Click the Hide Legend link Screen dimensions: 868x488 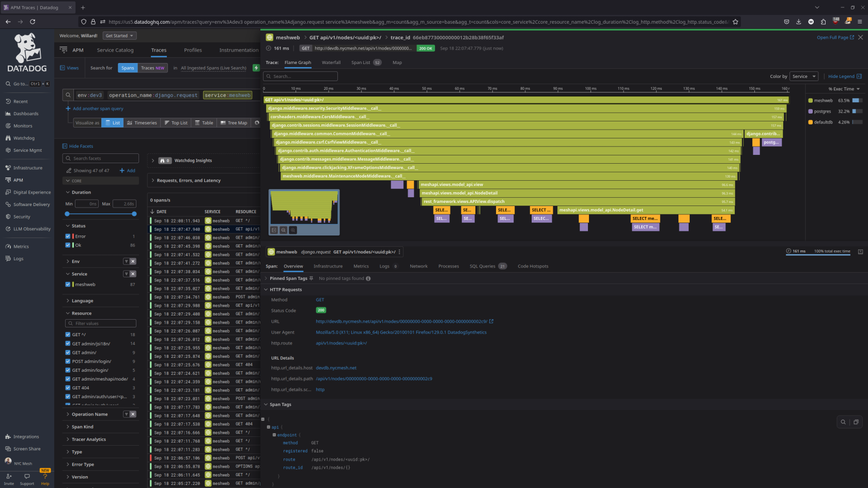tap(845, 76)
